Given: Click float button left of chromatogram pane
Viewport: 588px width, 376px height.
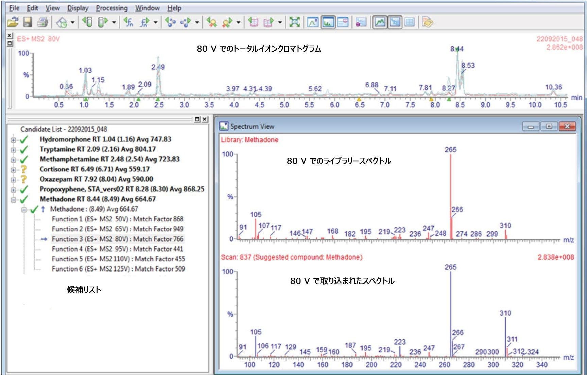Looking at the screenshot, I should click(10, 43).
